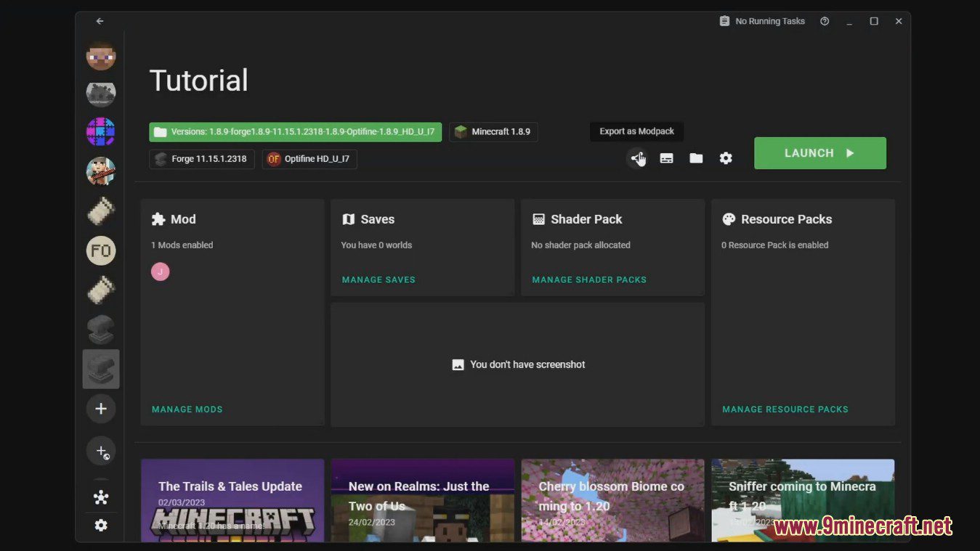Screen dimensions: 980x551
Task: Open the instance log console icon
Action: (x=666, y=158)
